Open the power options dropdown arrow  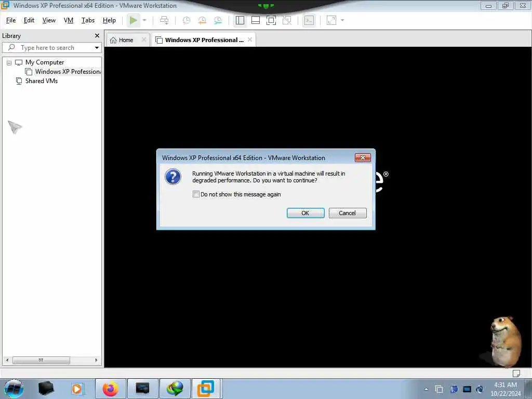coord(144,20)
